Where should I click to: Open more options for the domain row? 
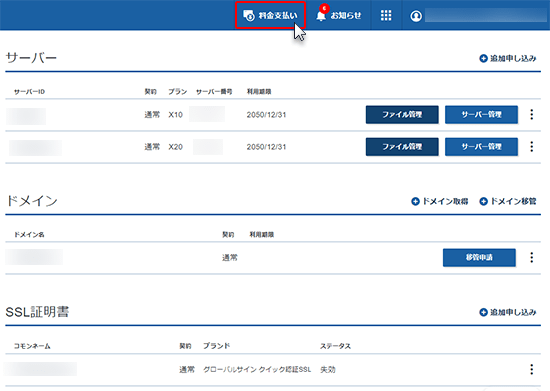(532, 257)
